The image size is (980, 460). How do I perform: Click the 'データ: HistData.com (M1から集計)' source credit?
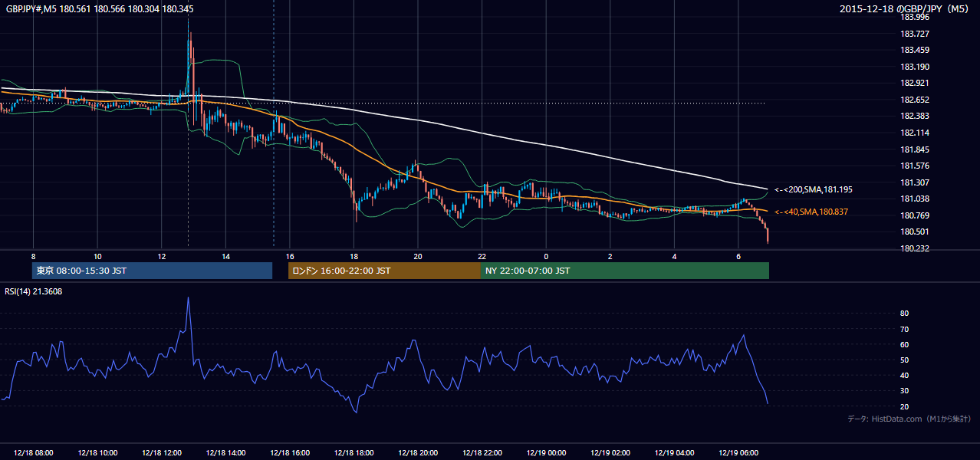click(909, 419)
